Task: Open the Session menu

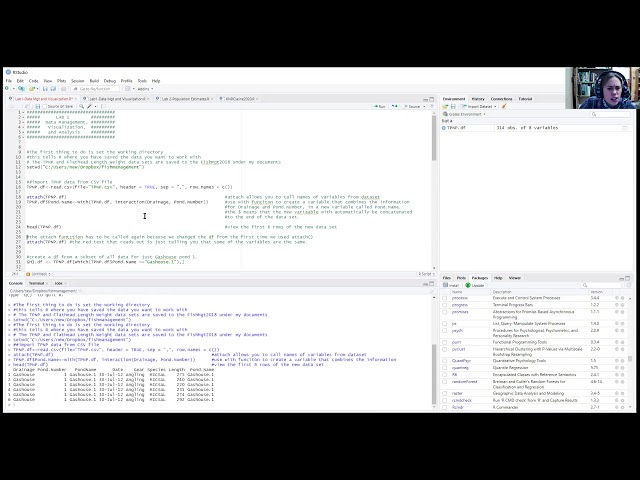Action: pyautogui.click(x=78, y=81)
